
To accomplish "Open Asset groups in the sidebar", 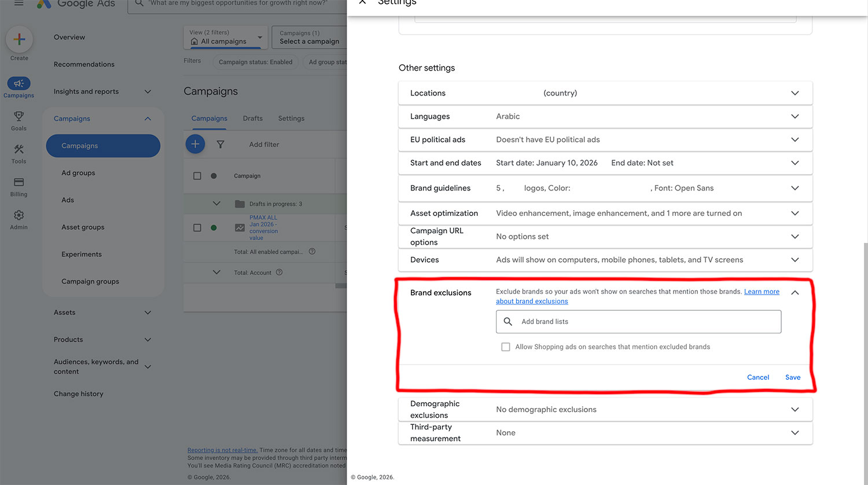I will pyautogui.click(x=83, y=227).
